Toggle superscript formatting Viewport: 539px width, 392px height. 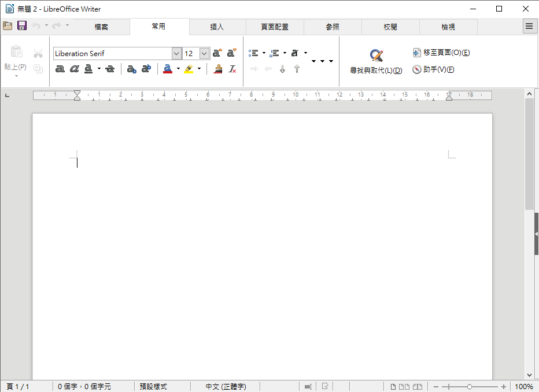tap(146, 69)
